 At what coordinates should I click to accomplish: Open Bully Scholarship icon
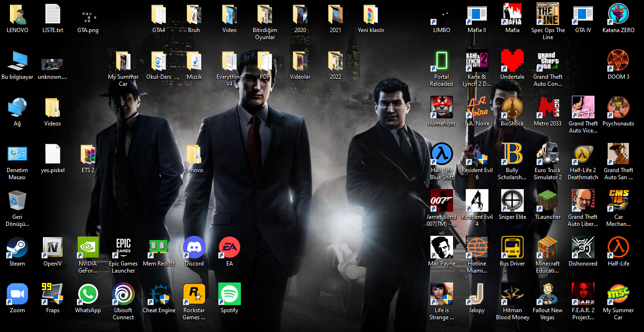point(512,154)
